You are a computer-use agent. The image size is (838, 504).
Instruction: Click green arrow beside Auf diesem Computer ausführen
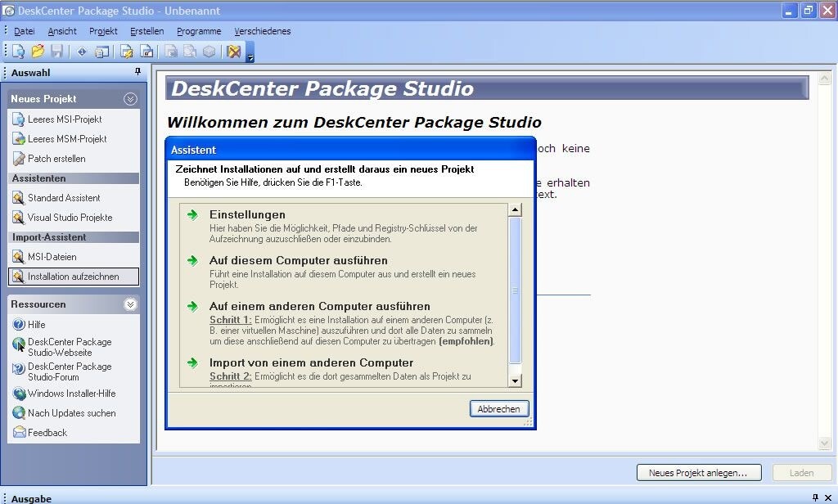pyautogui.click(x=192, y=261)
